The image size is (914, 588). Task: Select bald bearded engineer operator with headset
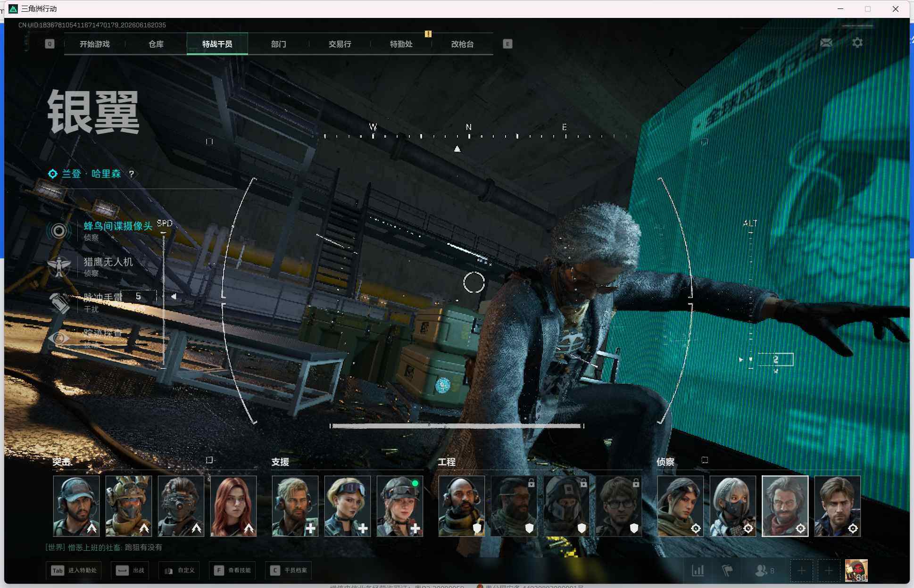[x=462, y=506]
